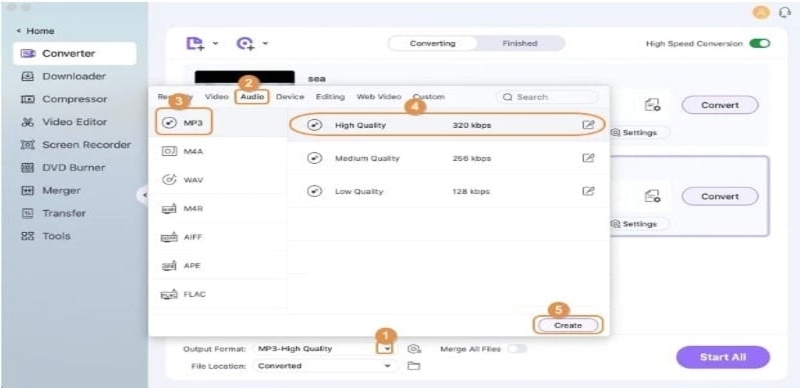Viewport: 800px width, 388px height.
Task: Choose M4R format in the list
Action: point(218,209)
